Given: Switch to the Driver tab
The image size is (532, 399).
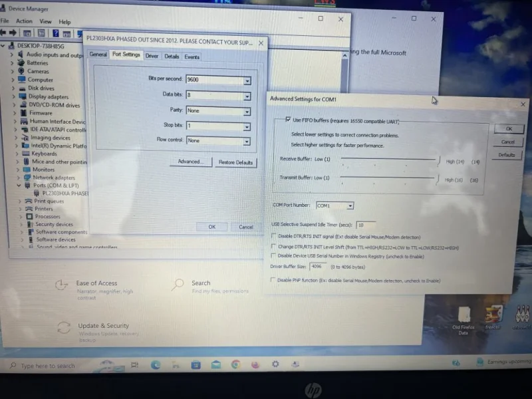Looking at the screenshot, I should click(152, 56).
